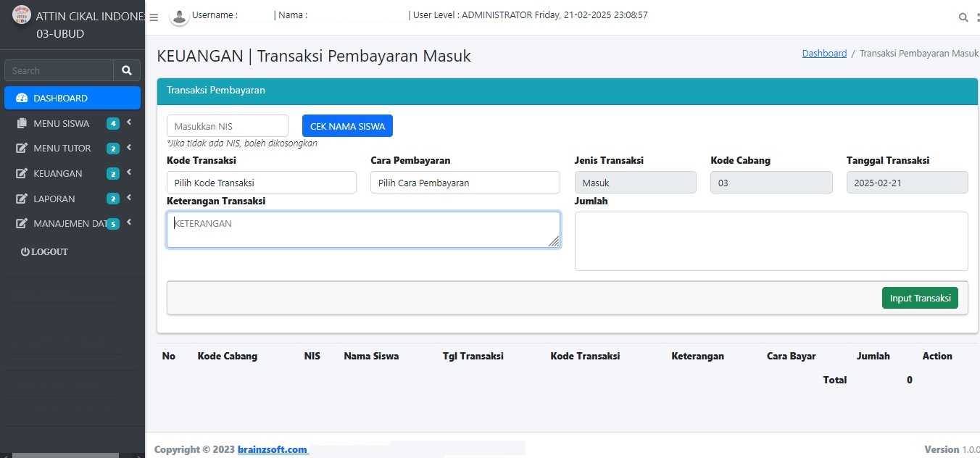The width and height of the screenshot is (980, 458).
Task: Click the ATTIN CIKAL logo image
Action: tap(22, 14)
